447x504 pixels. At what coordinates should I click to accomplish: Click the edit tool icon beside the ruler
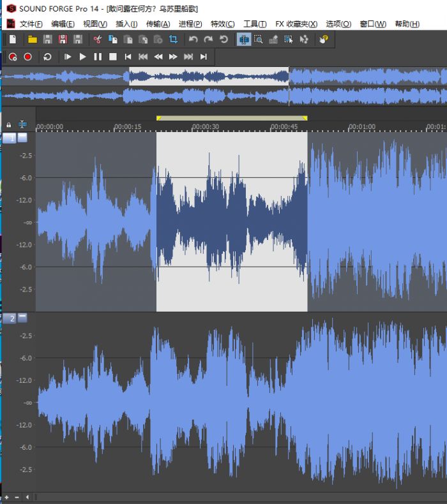point(22,124)
